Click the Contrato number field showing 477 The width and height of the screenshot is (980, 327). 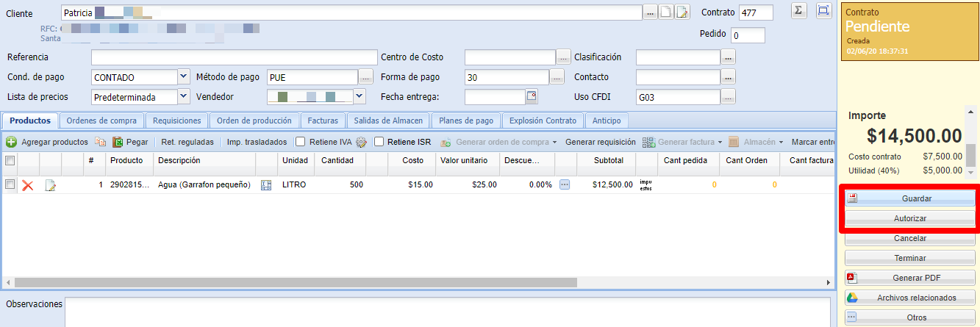click(756, 12)
